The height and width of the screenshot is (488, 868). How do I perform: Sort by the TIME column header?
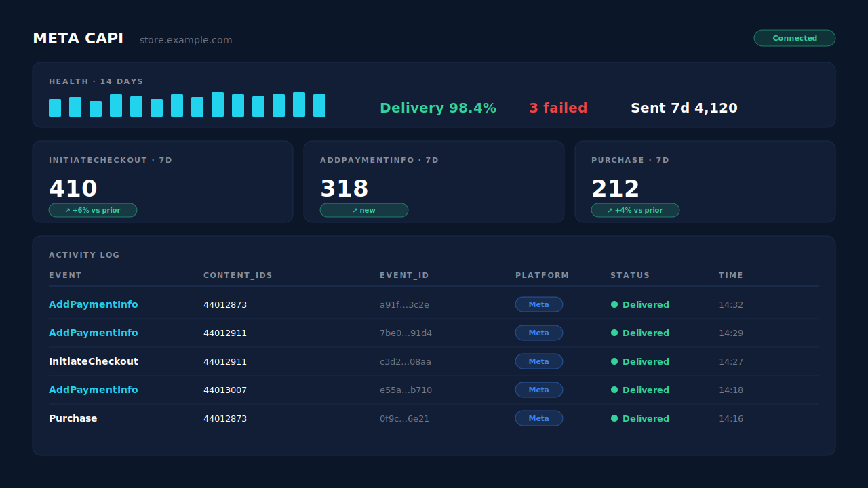731,275
